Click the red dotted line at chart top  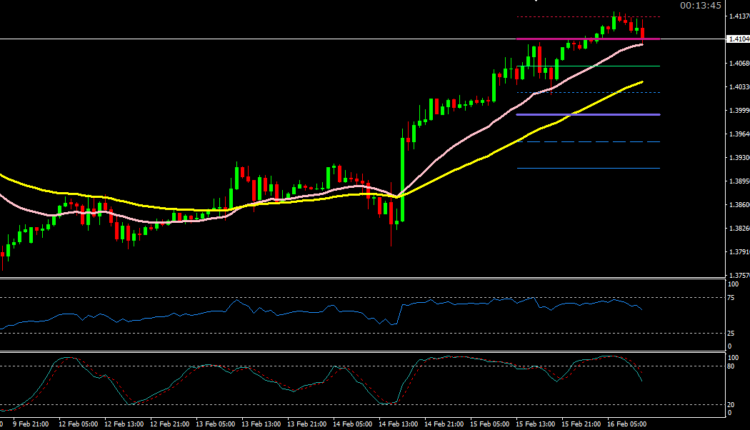(x=560, y=17)
